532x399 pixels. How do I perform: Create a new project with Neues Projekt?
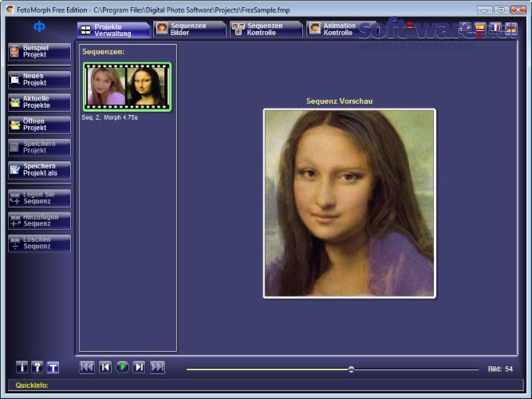coord(39,80)
